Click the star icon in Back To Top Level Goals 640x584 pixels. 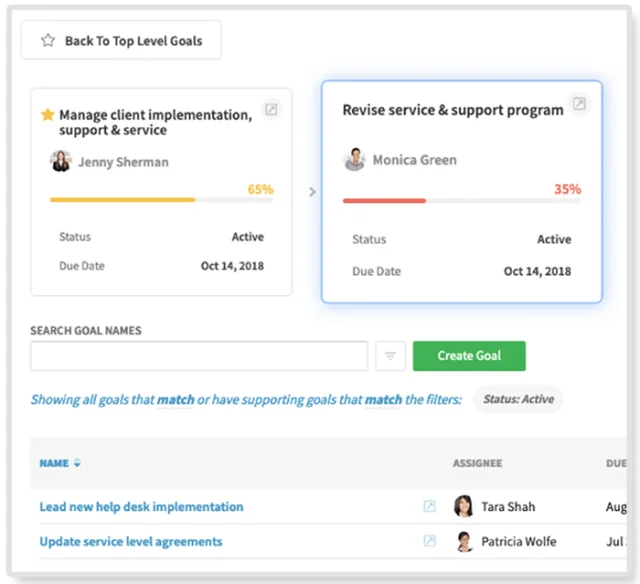(x=48, y=40)
